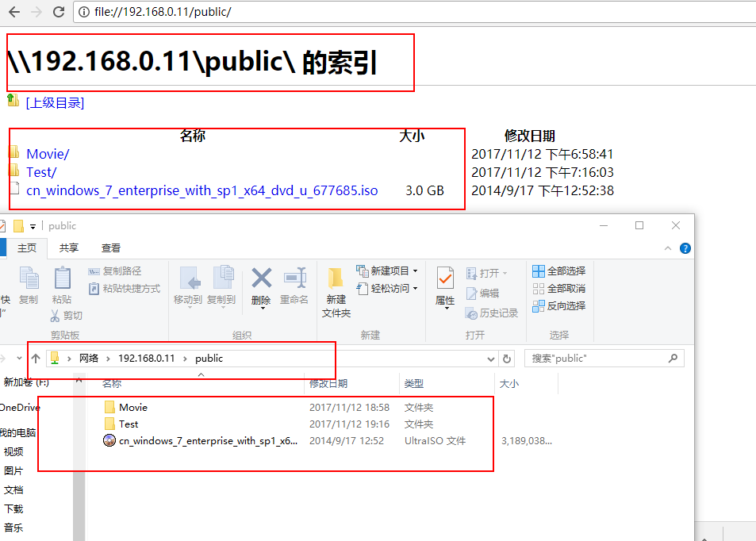The height and width of the screenshot is (541, 756).
Task: Click the search magnifier icon
Action: coord(673,359)
